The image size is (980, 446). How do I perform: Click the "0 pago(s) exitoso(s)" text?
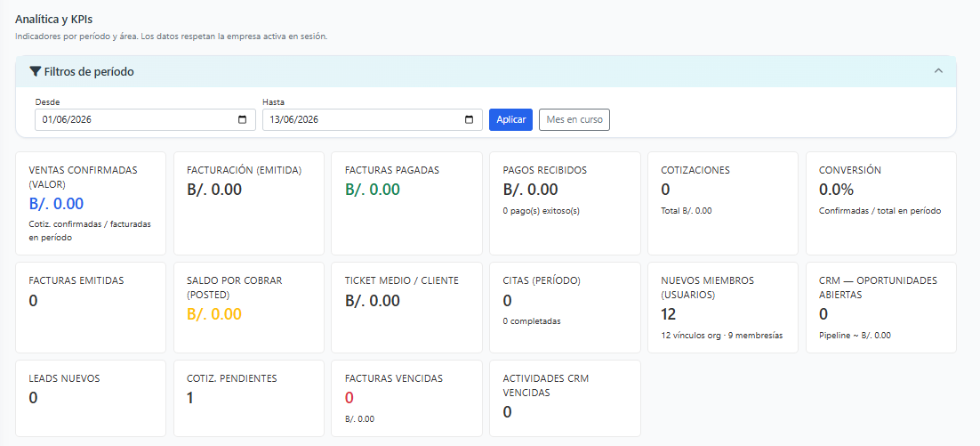pyautogui.click(x=542, y=211)
